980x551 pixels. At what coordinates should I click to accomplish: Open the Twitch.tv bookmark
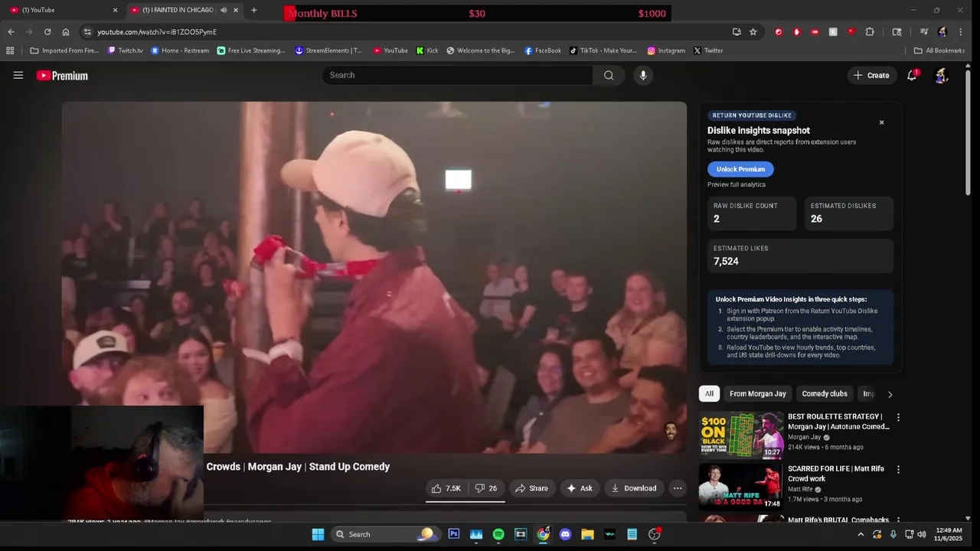(125, 51)
